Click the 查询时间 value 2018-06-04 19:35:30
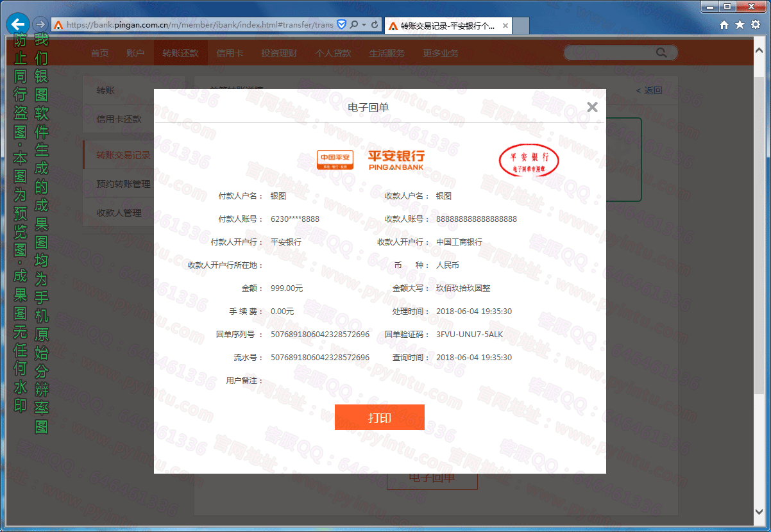771x532 pixels. [x=474, y=358]
